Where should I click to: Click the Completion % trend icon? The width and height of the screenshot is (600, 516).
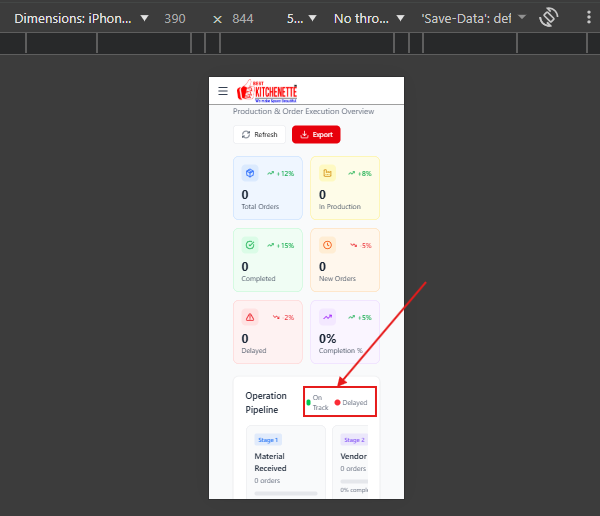coord(328,317)
